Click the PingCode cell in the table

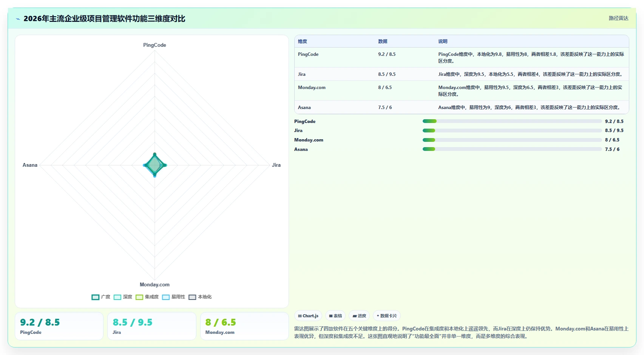click(x=308, y=54)
